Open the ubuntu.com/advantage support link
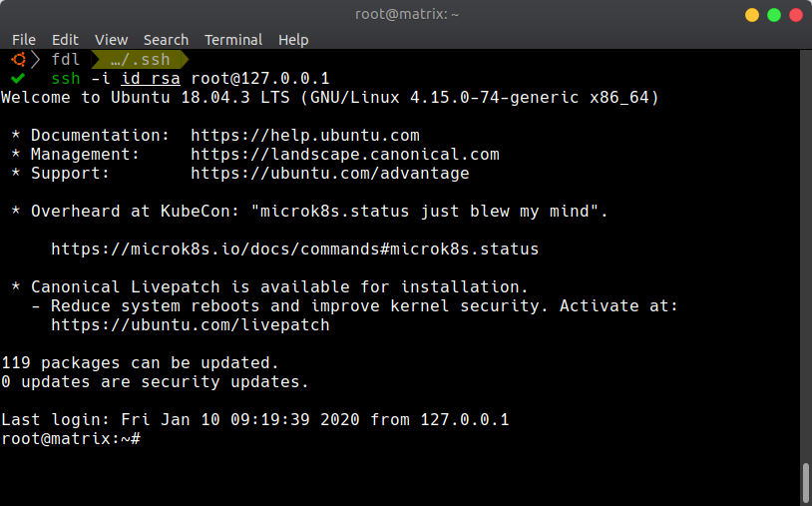 click(x=330, y=173)
